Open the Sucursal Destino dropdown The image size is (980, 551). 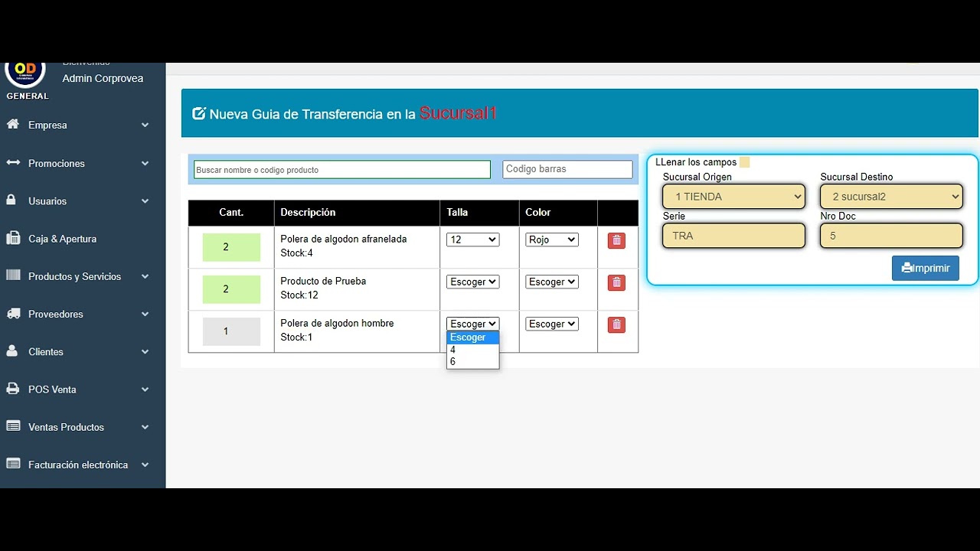click(x=891, y=197)
